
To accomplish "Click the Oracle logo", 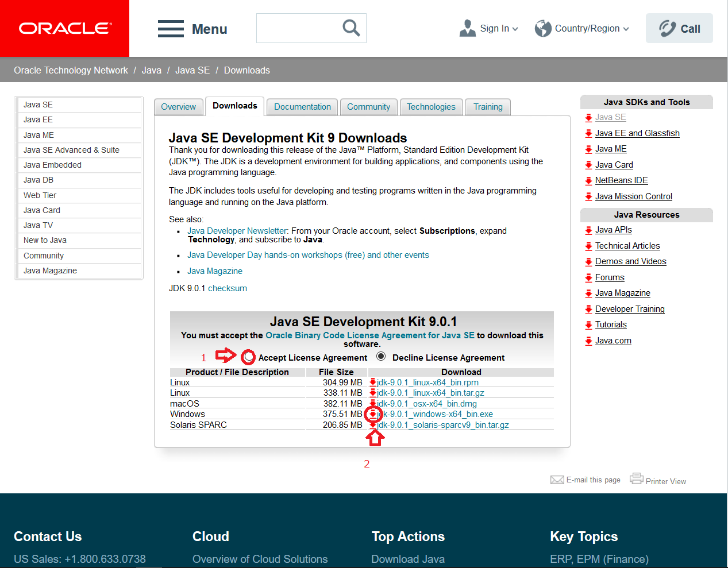I will tap(65, 28).
